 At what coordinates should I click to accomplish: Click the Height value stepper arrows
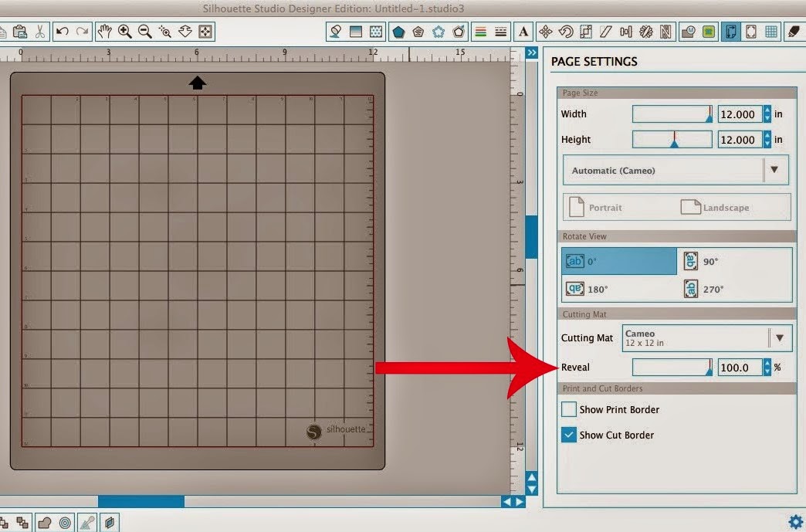pyautogui.click(x=767, y=139)
